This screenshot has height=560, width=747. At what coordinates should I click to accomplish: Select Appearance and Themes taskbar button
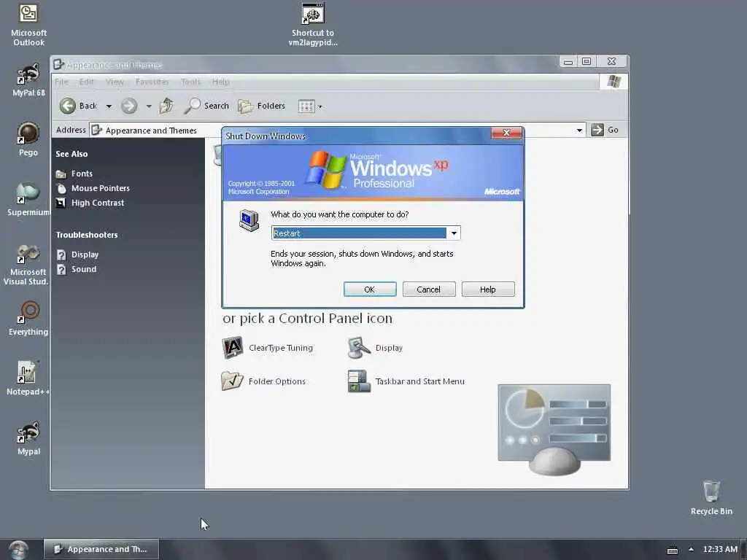pyautogui.click(x=101, y=549)
